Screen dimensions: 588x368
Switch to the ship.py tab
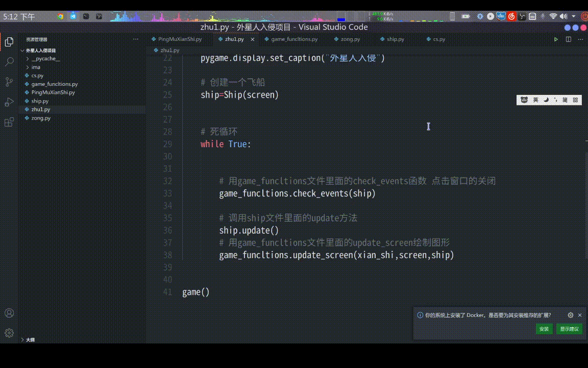[395, 39]
